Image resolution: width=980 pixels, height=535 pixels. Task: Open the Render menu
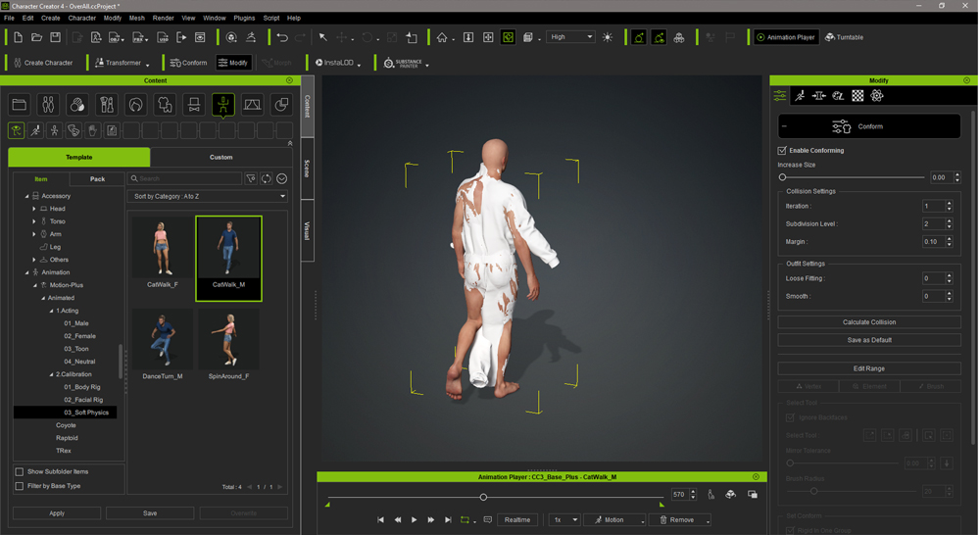[x=163, y=18]
